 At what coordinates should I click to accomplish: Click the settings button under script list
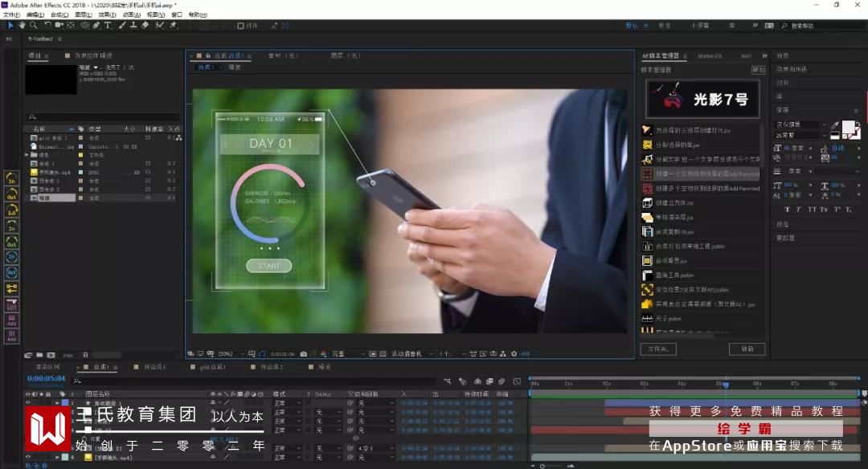[747, 349]
